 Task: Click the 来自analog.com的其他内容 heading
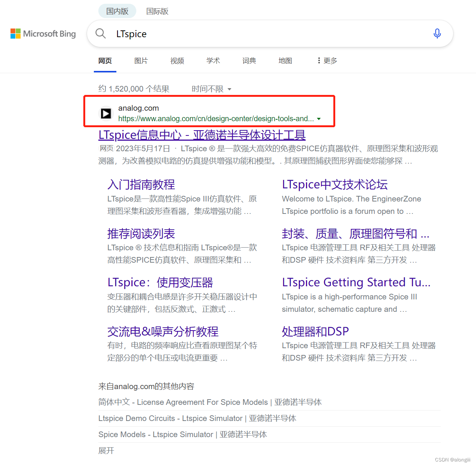pyautogui.click(x=146, y=386)
